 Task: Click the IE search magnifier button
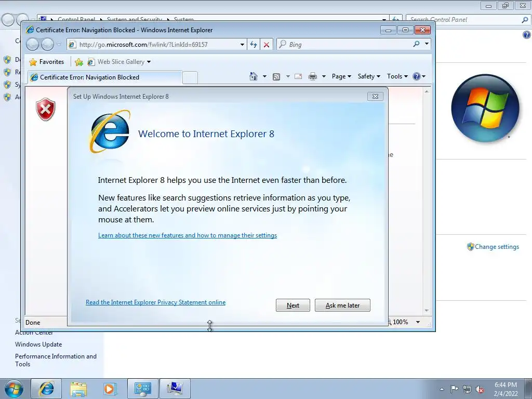click(x=416, y=44)
